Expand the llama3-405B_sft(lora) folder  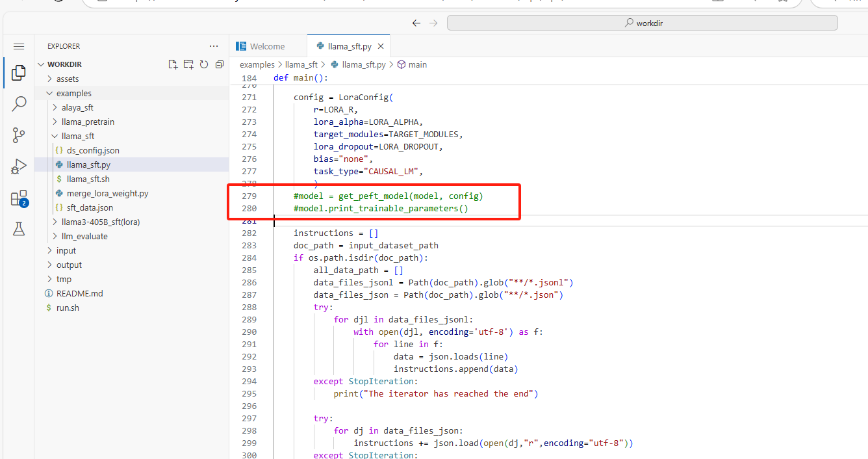point(100,222)
